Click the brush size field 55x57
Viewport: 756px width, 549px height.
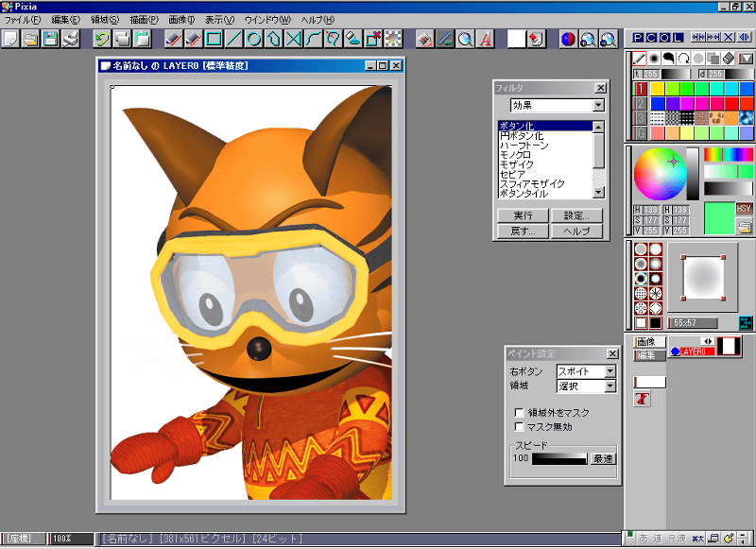[693, 323]
